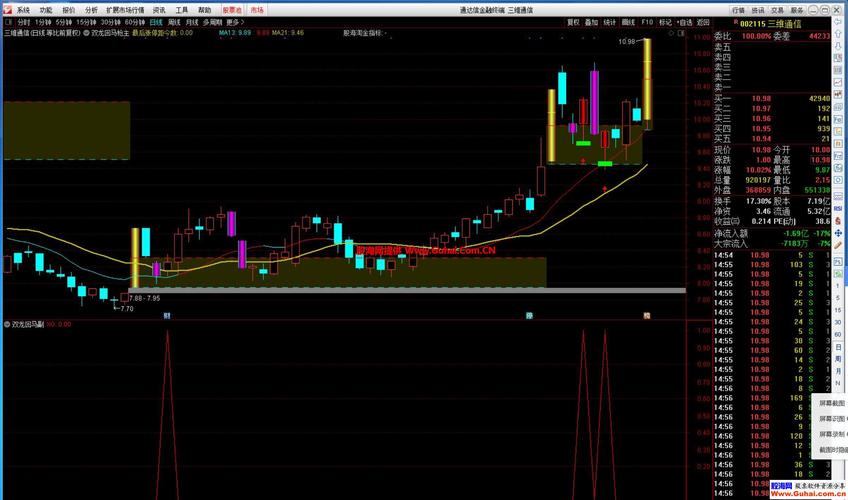848x500 pixels.
Task: Click the grey horizontal bar below the chart
Action: [x=407, y=290]
